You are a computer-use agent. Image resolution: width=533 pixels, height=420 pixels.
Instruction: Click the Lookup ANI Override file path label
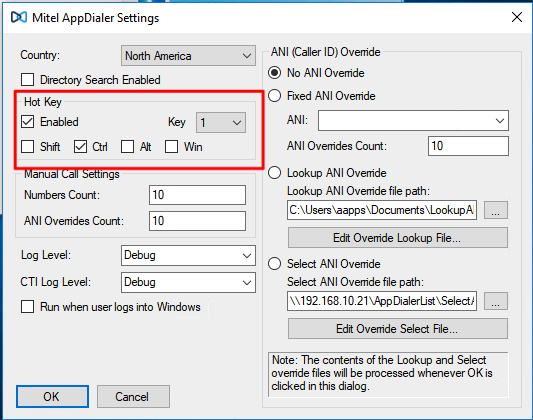click(358, 191)
